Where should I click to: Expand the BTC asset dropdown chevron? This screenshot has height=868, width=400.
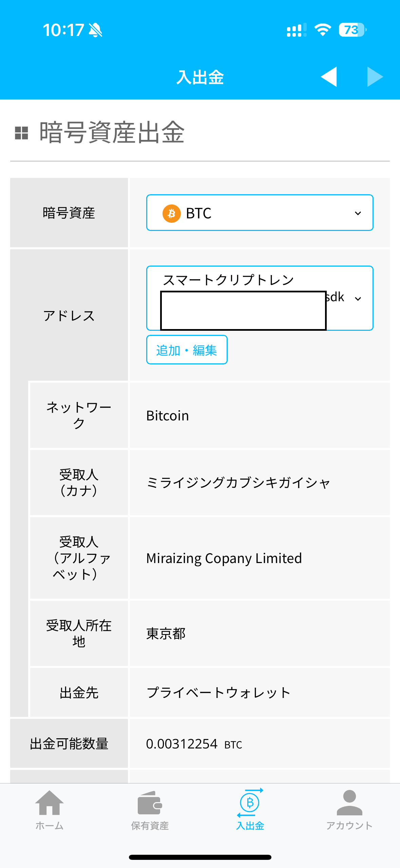pos(358,213)
